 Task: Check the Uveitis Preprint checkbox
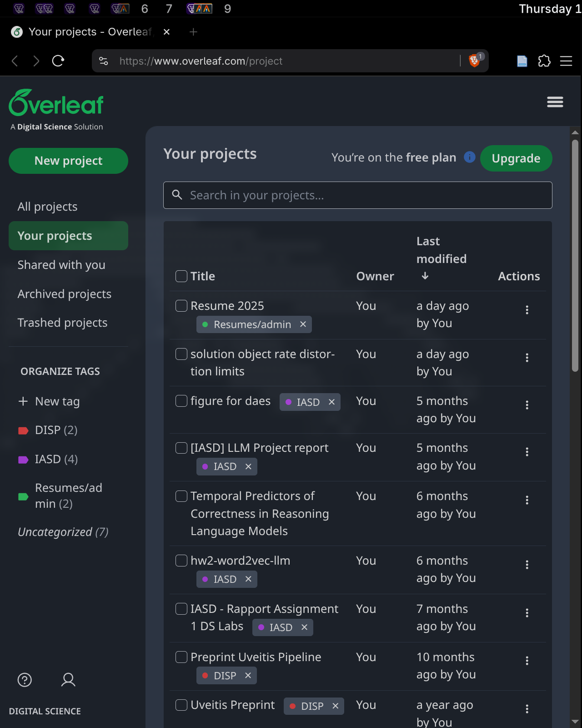point(181,705)
